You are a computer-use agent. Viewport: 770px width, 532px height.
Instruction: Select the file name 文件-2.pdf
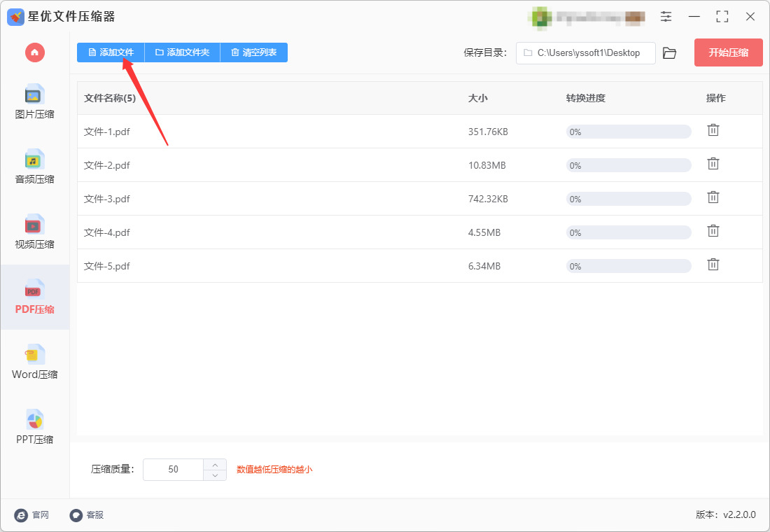107,165
